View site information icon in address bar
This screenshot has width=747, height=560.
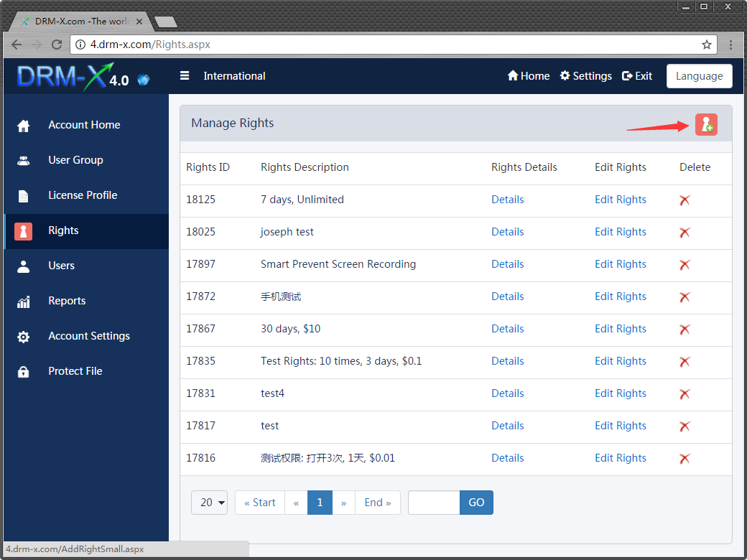coord(80,45)
